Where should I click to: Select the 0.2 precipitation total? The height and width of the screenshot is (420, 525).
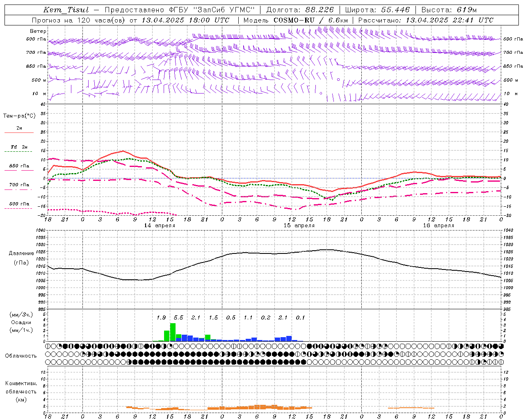point(266,318)
